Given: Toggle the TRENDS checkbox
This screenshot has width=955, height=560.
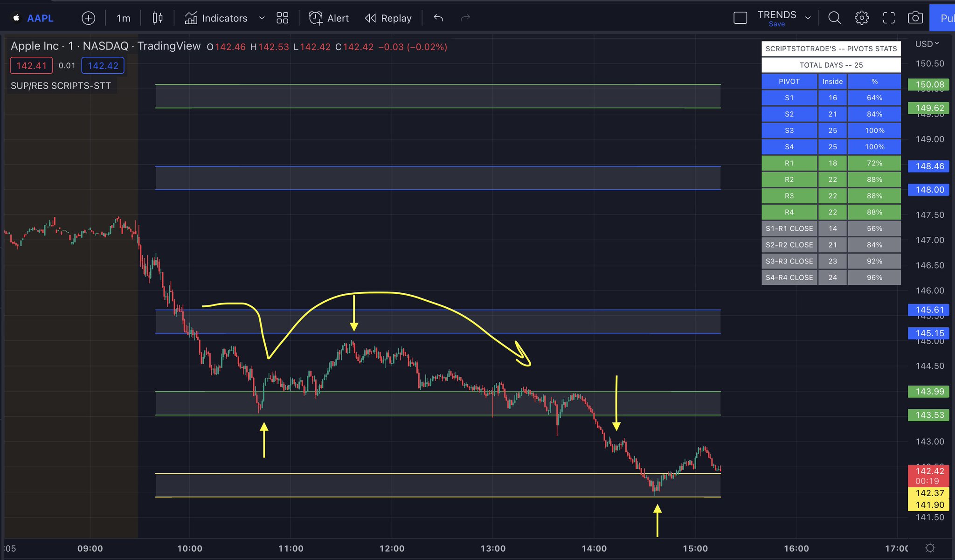Looking at the screenshot, I should pyautogui.click(x=740, y=17).
